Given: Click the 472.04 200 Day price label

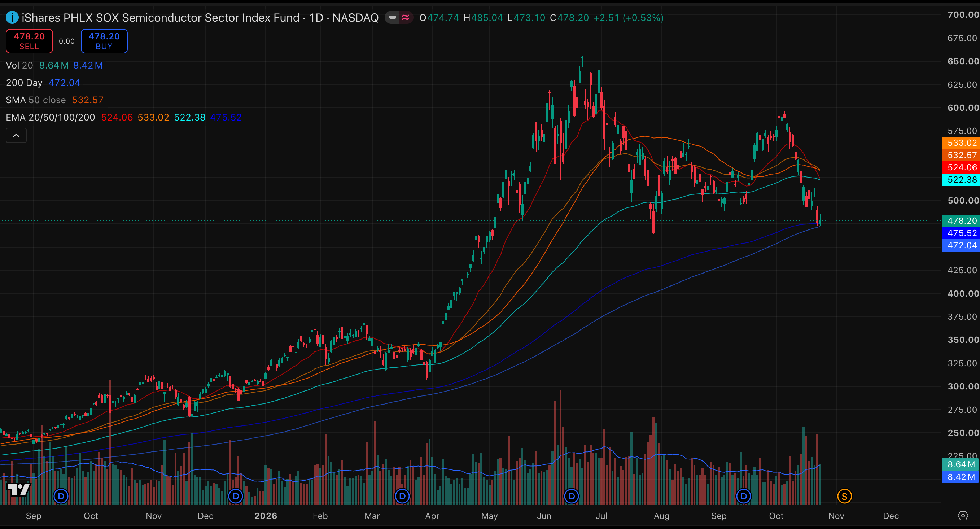Looking at the screenshot, I should (961, 245).
